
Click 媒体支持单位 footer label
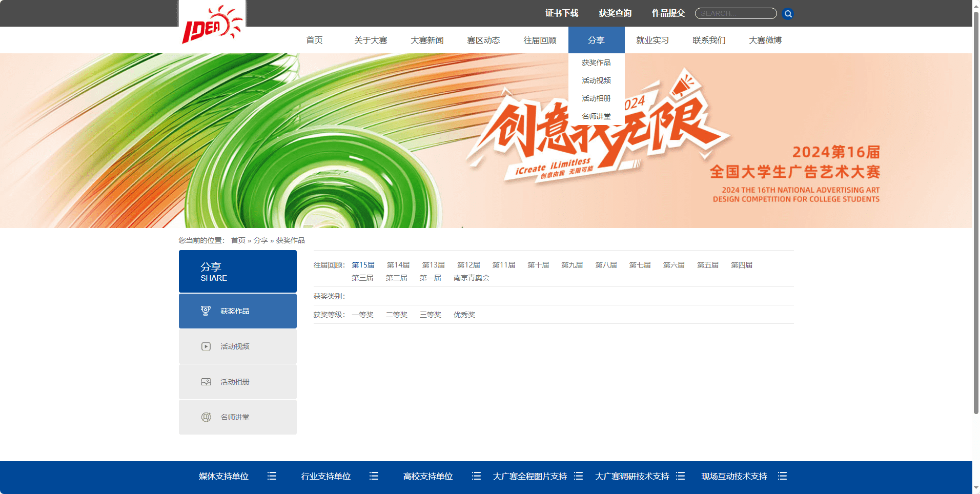tap(224, 476)
